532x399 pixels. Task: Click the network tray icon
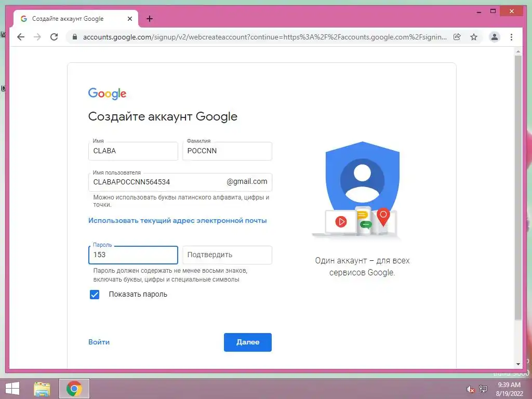(483, 389)
